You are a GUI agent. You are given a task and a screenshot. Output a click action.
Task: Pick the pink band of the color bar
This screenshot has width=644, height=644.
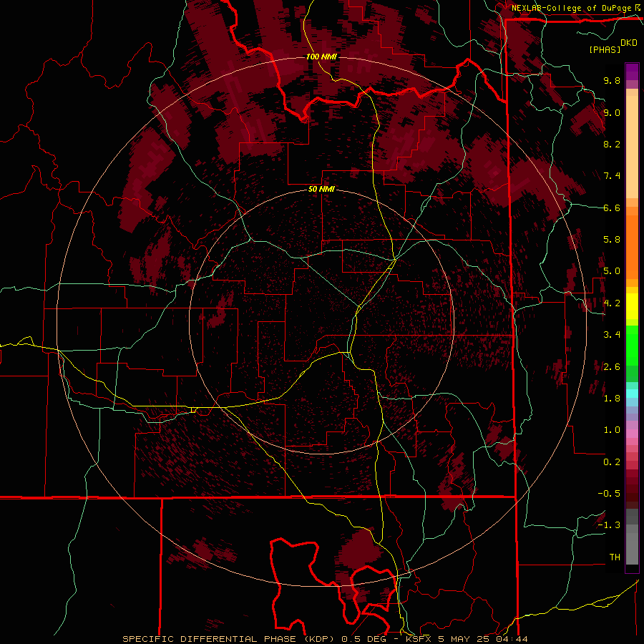(x=632, y=434)
